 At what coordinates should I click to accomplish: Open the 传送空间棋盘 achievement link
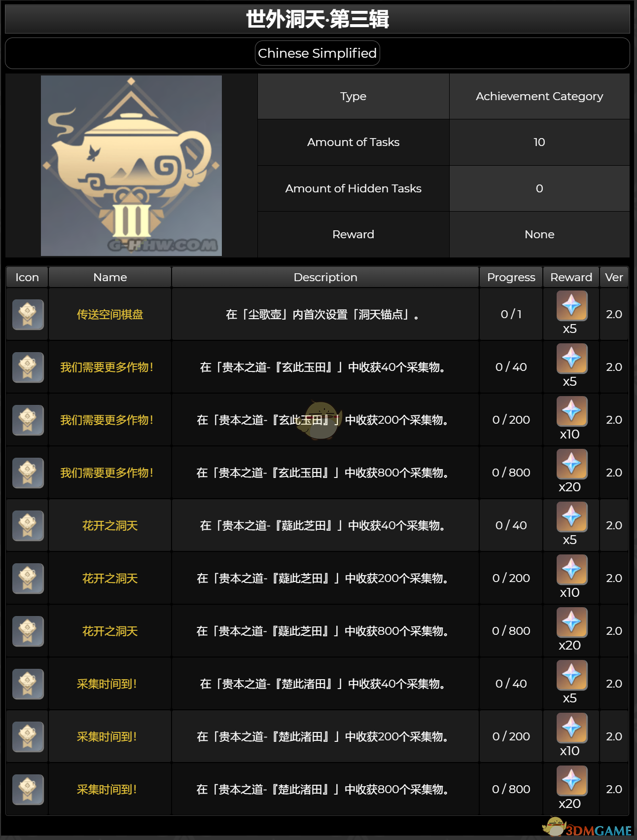[x=110, y=315]
